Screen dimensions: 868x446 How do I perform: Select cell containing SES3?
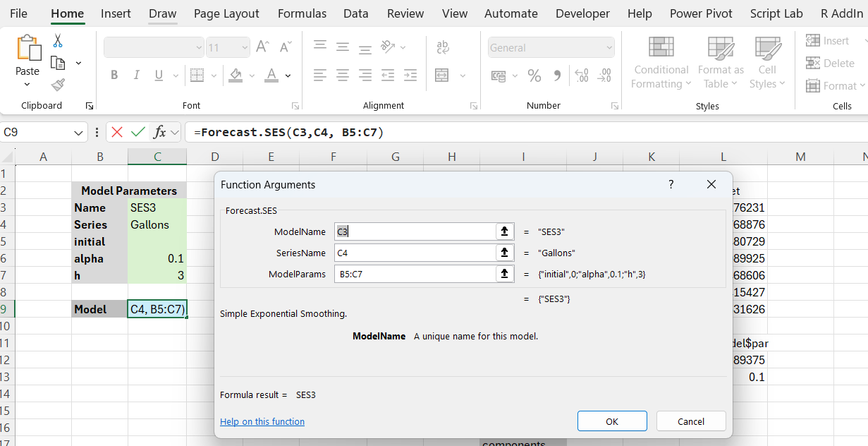157,207
